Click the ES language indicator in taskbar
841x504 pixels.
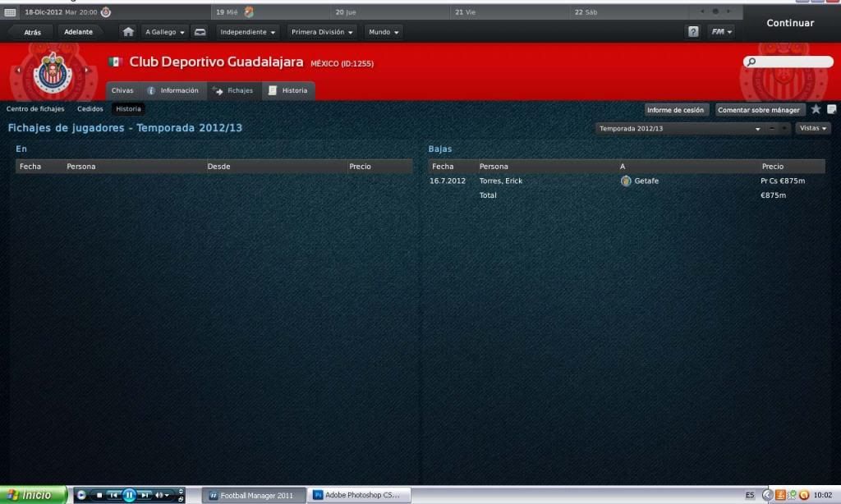pos(750,496)
